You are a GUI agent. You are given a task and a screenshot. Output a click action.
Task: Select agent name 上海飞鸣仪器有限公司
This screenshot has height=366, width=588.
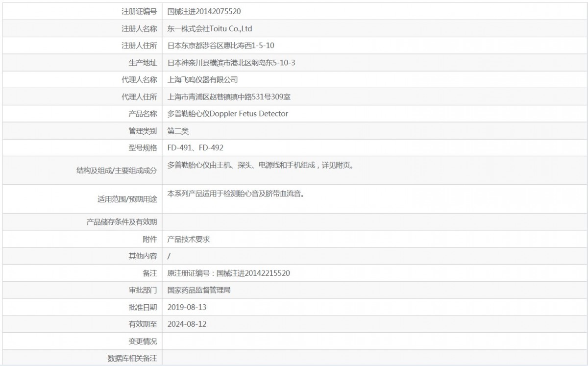203,79
